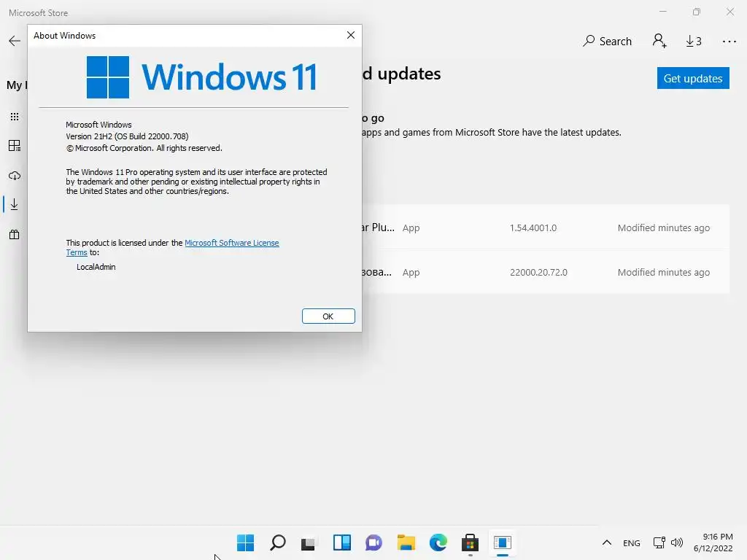Select the About Windows taskbar icon
Viewport: 747px width, 560px height.
tap(502, 542)
